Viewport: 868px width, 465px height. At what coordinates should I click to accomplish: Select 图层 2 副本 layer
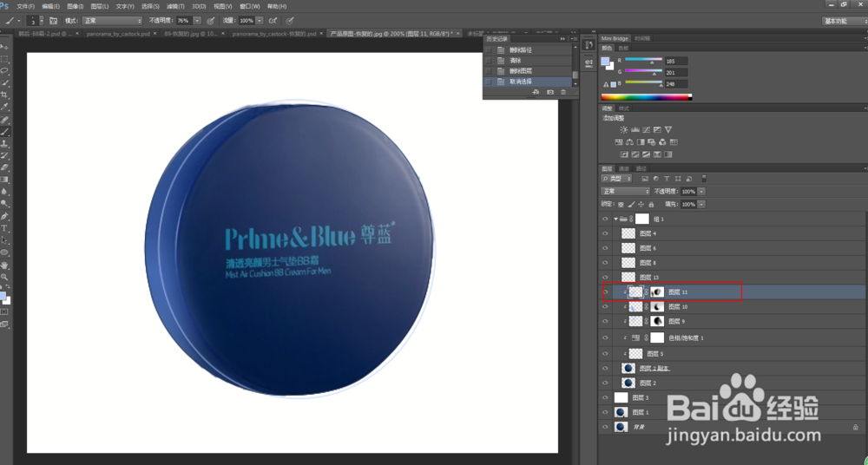(x=733, y=368)
